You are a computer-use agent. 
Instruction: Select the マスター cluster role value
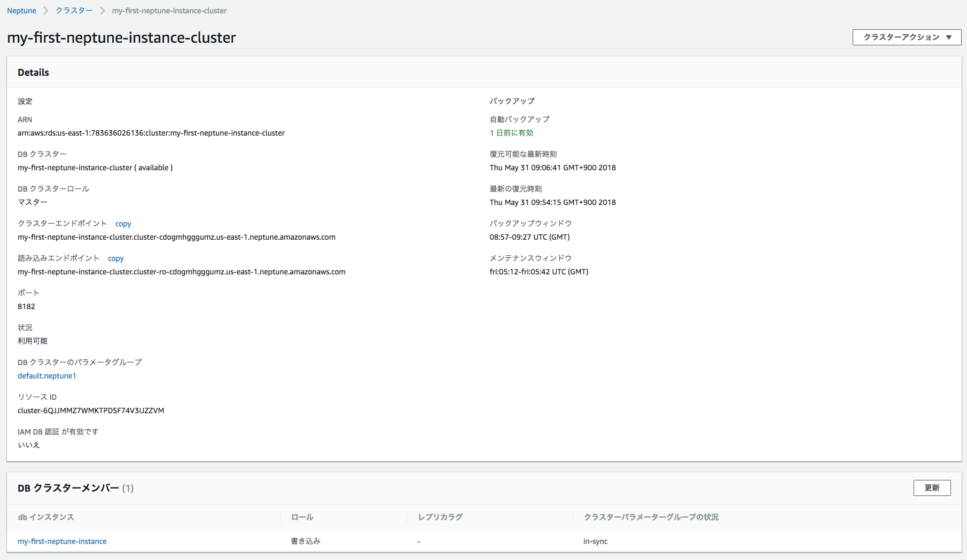pos(33,202)
